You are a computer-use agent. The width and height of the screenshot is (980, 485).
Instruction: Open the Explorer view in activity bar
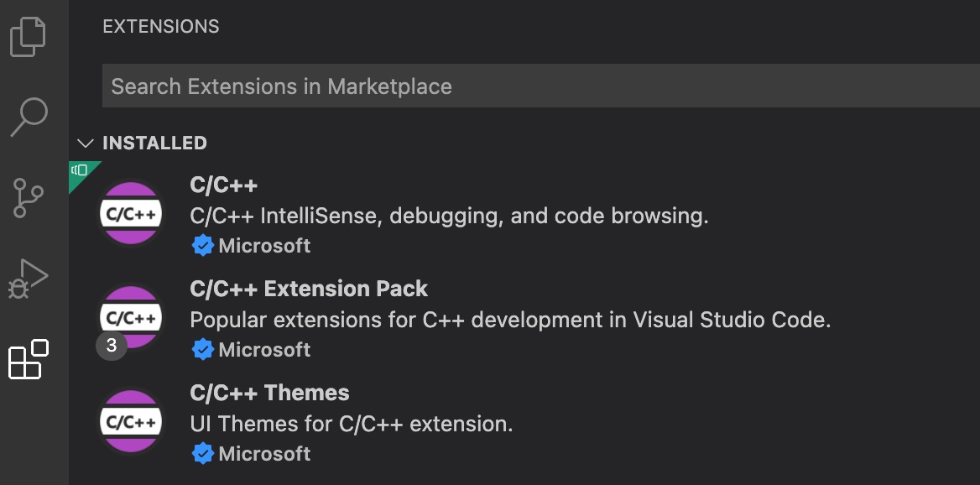pyautogui.click(x=28, y=38)
